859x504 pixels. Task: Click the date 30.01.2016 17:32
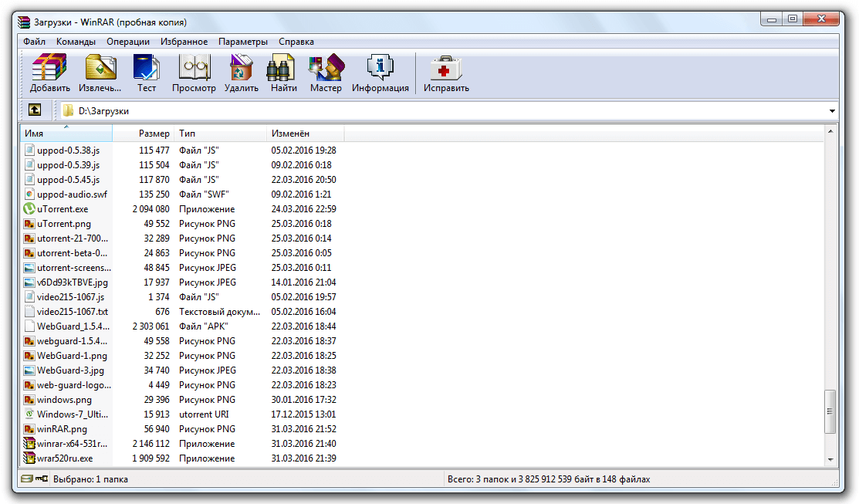pyautogui.click(x=303, y=400)
